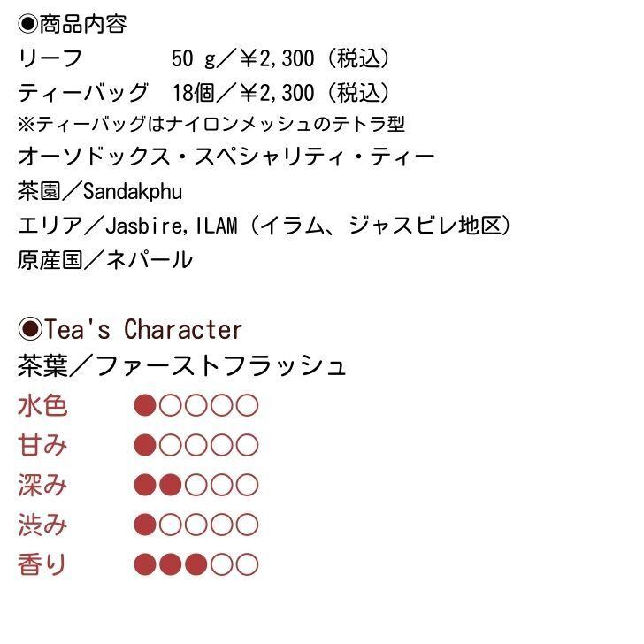Image resolution: width=644 pixels, height=644 pixels.
Task: Click third filled dot in 香り row
Action: click(196, 563)
